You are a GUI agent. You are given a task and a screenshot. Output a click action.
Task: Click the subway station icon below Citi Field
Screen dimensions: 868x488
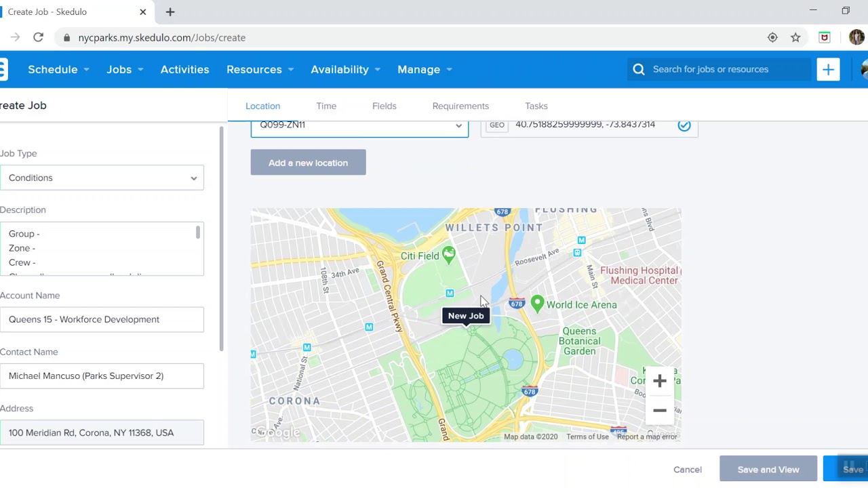(x=450, y=293)
